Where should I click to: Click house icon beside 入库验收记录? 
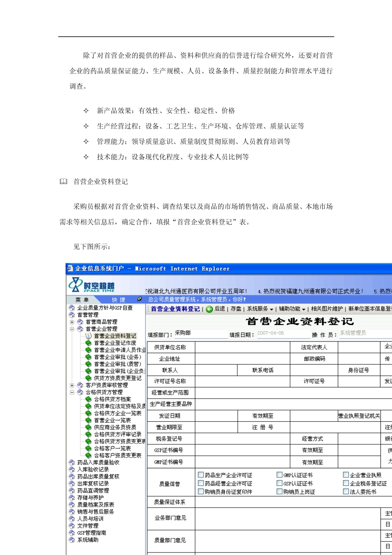click(72, 469)
